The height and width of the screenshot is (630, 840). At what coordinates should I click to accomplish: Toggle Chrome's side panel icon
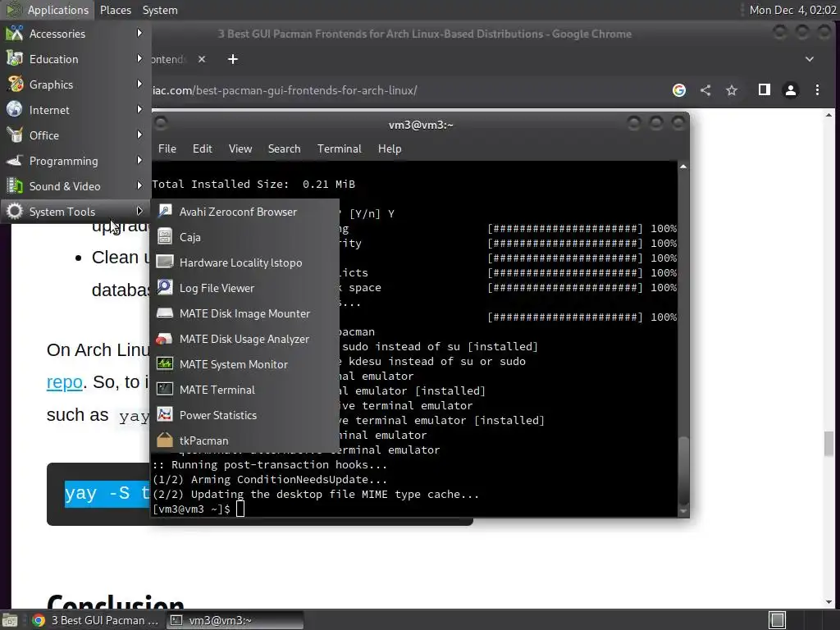(x=764, y=89)
